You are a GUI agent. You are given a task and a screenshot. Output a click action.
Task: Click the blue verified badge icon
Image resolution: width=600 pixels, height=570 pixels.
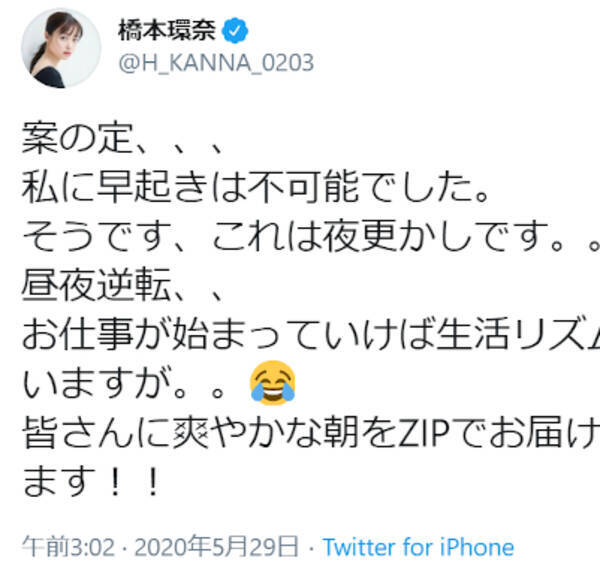235,31
